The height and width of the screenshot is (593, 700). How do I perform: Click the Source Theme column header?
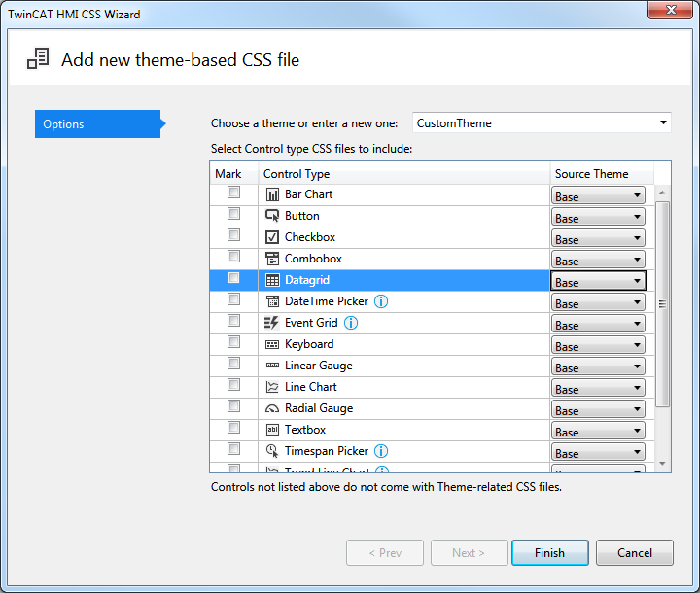598,173
